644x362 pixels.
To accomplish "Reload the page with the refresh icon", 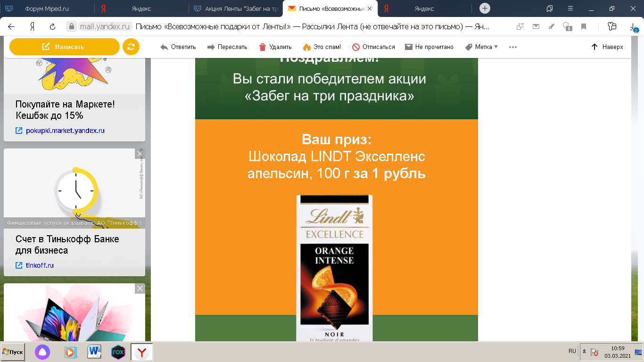I will [x=53, y=27].
